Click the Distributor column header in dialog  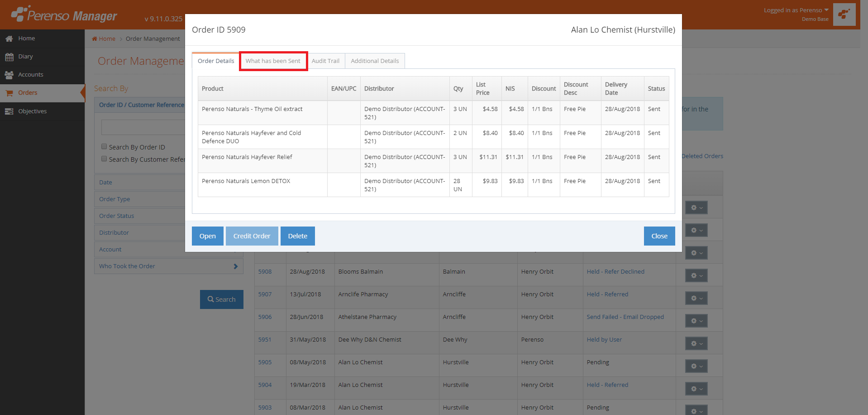coord(405,88)
